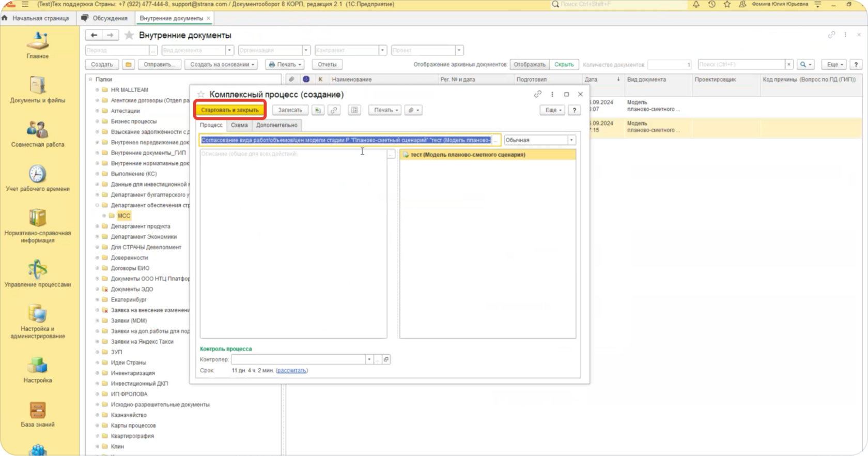Click the рассчитать link
The width and height of the screenshot is (868, 456).
(291, 371)
